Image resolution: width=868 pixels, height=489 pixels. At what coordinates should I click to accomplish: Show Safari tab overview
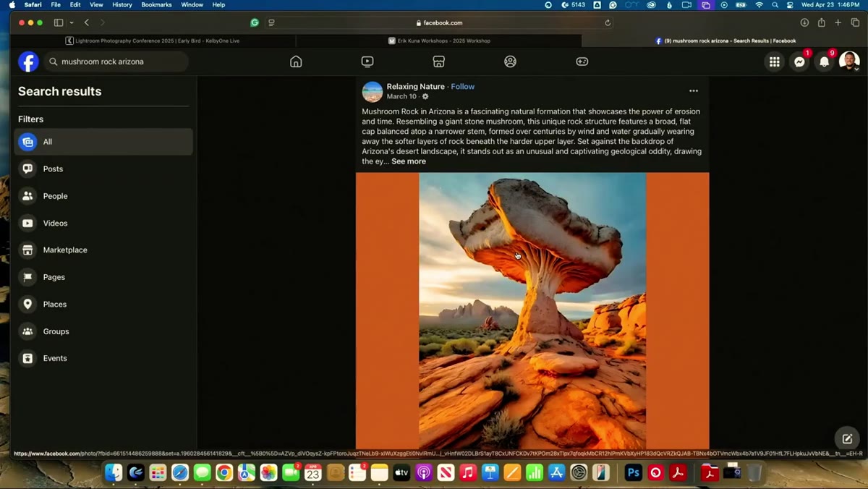855,22
